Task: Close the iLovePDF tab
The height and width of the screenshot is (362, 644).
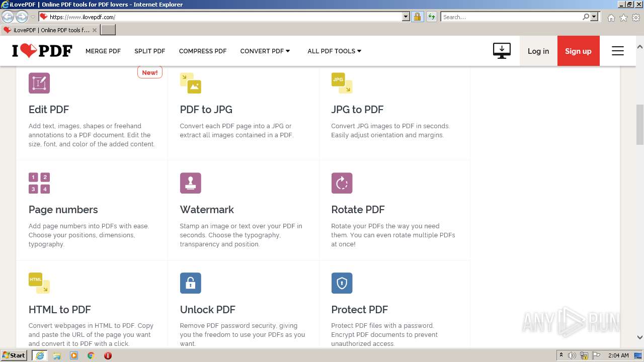Action: tap(95, 30)
